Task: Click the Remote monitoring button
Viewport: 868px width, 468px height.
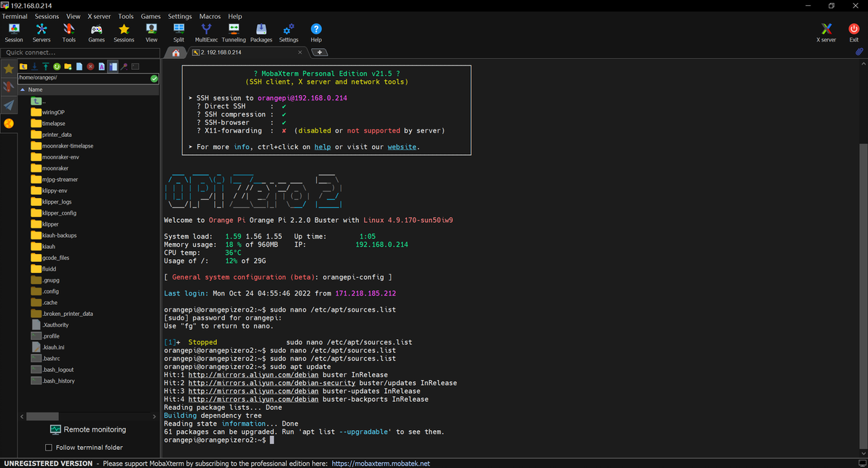Action: tap(87, 429)
